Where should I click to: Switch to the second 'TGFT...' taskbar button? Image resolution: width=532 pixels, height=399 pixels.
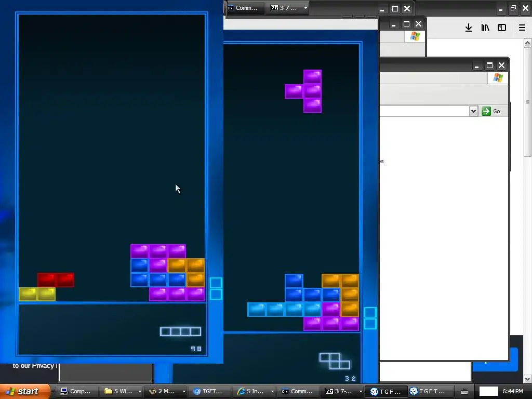tap(428, 391)
